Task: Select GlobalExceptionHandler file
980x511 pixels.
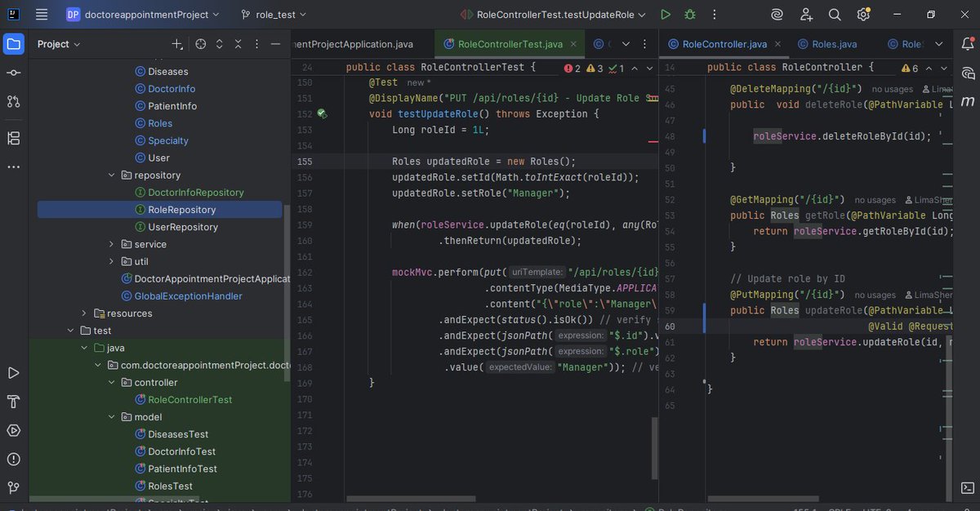Action: pos(182,296)
